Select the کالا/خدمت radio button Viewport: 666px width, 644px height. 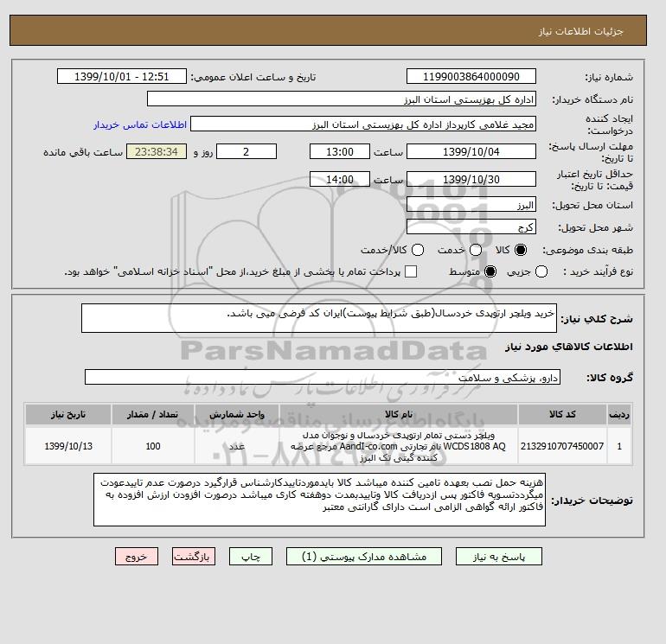pyautogui.click(x=418, y=250)
